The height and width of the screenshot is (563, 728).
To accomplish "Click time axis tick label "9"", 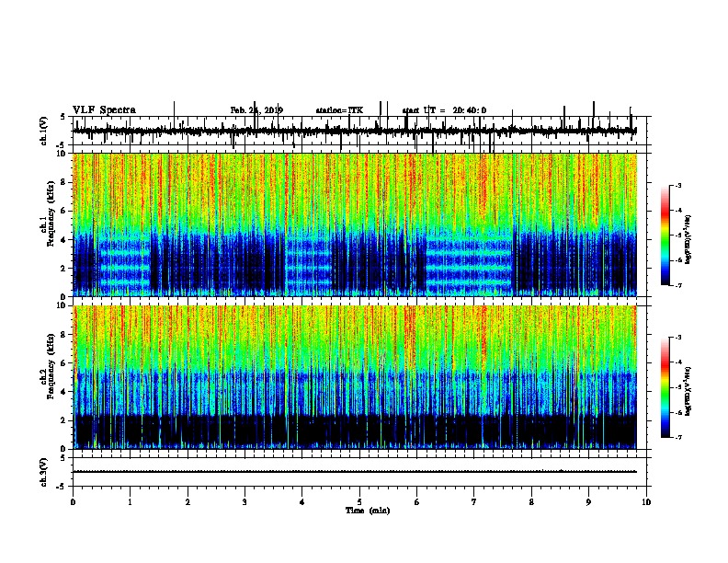I will (x=588, y=501).
